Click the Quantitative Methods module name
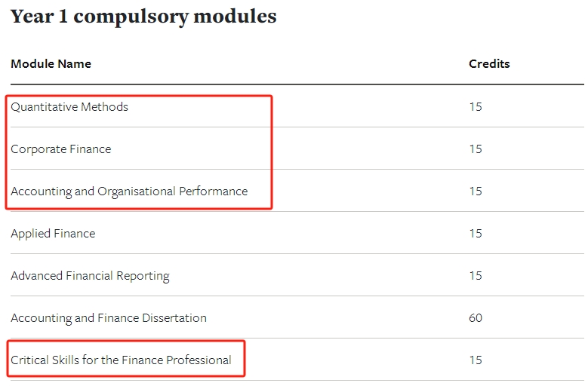 (x=69, y=107)
